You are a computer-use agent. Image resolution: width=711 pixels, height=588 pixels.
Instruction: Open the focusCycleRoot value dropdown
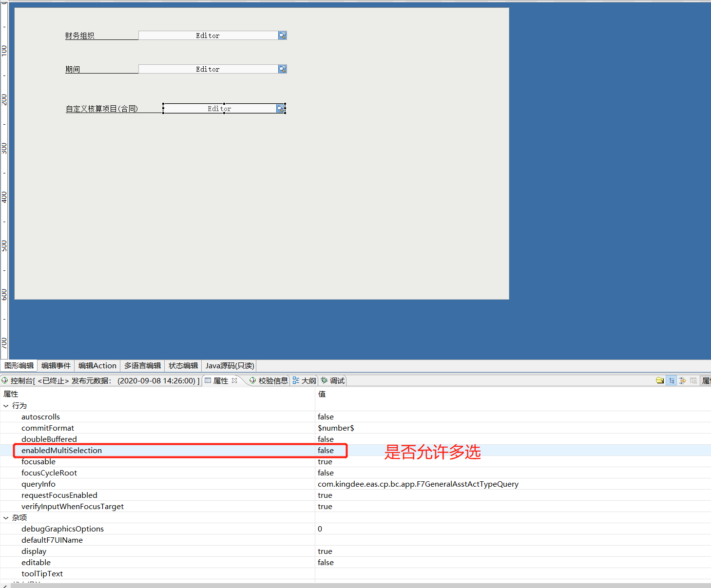326,473
